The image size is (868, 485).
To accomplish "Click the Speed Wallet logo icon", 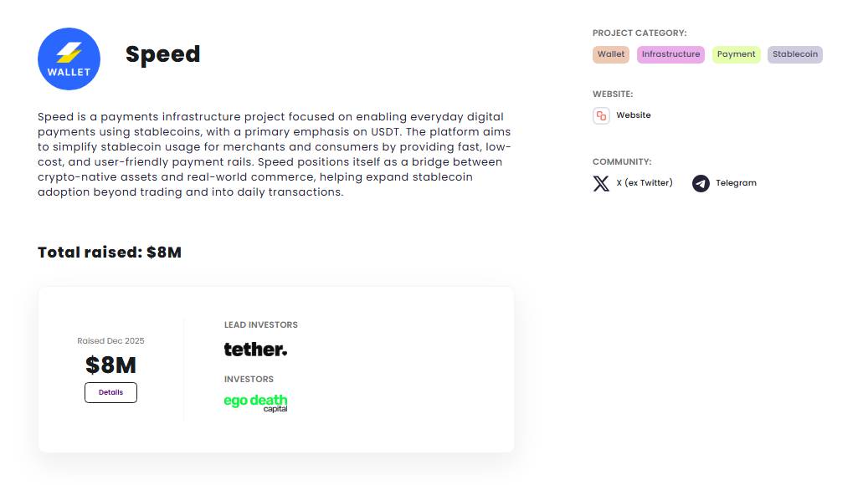I will pyautogui.click(x=69, y=59).
